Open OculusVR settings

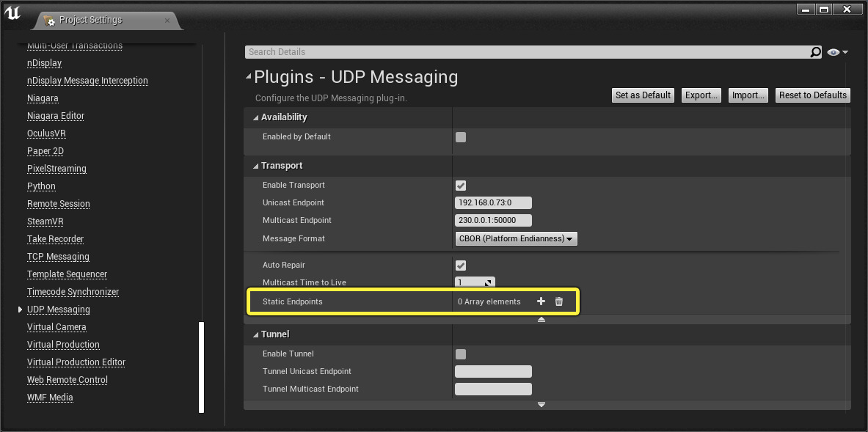click(x=46, y=133)
